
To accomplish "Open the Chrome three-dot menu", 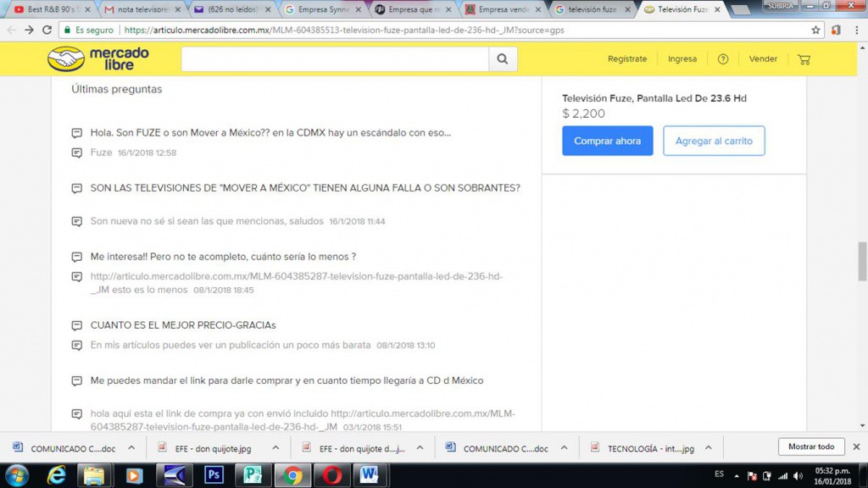I will click(x=856, y=30).
